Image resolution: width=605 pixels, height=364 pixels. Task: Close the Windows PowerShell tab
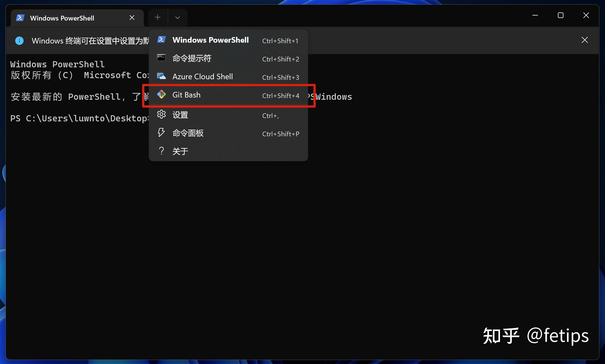[x=132, y=17]
